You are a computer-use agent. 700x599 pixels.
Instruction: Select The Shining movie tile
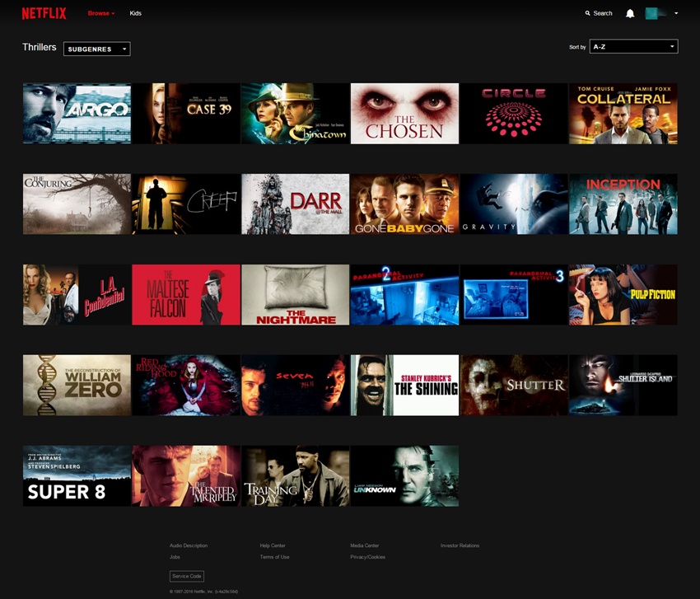pyautogui.click(x=404, y=386)
